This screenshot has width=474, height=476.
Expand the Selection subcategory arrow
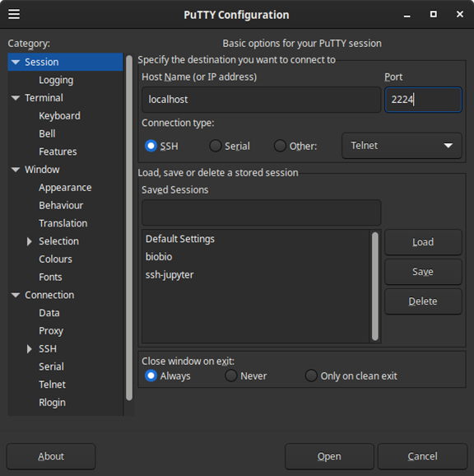30,241
